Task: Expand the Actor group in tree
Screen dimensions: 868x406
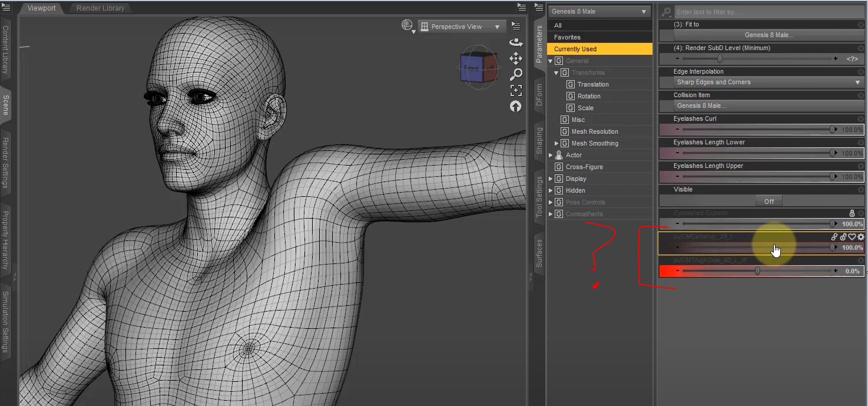Action: point(551,155)
